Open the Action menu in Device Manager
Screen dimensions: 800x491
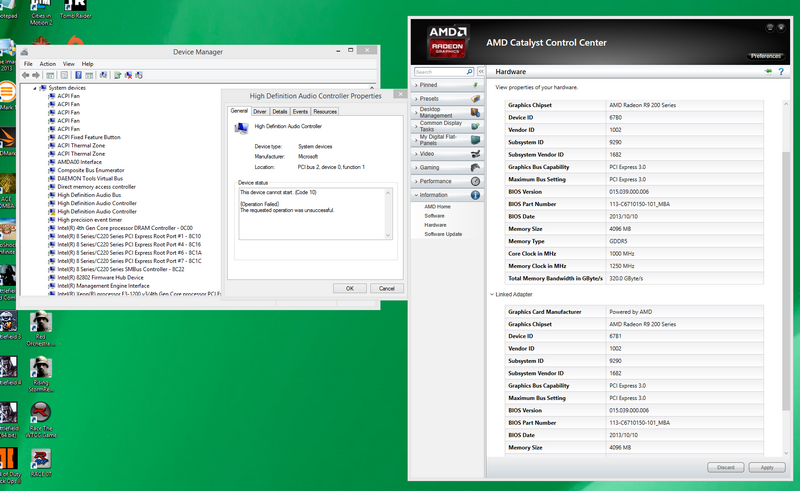click(x=48, y=63)
